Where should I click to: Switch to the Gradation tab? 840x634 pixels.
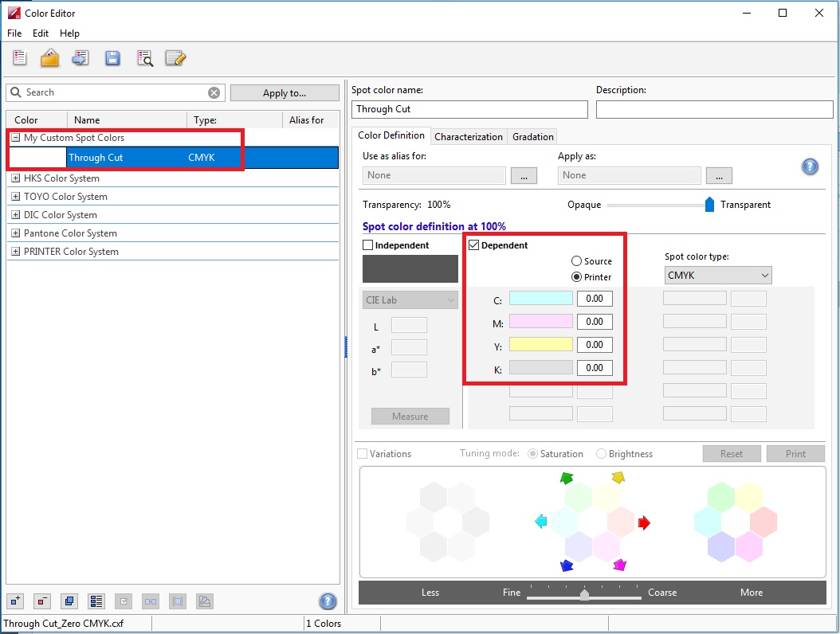point(533,136)
